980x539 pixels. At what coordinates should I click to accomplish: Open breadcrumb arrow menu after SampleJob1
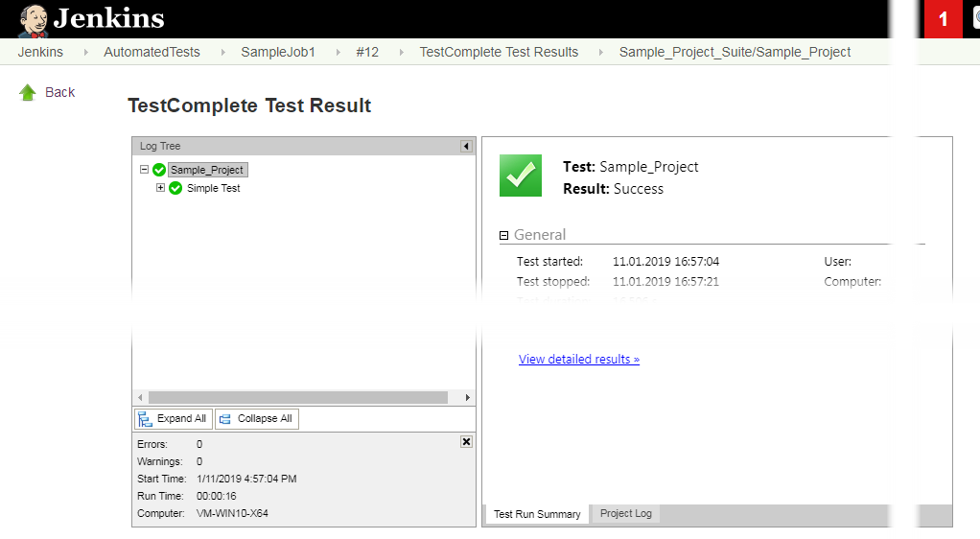point(338,53)
